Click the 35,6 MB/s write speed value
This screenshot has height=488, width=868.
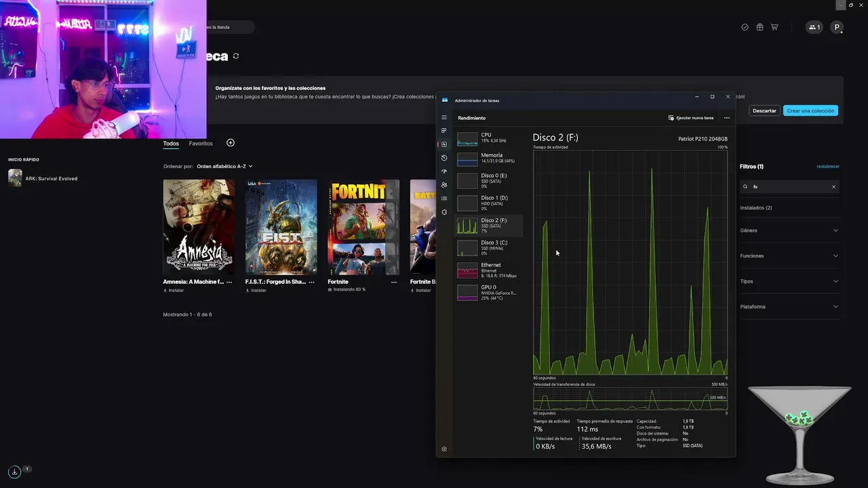pyautogui.click(x=596, y=447)
